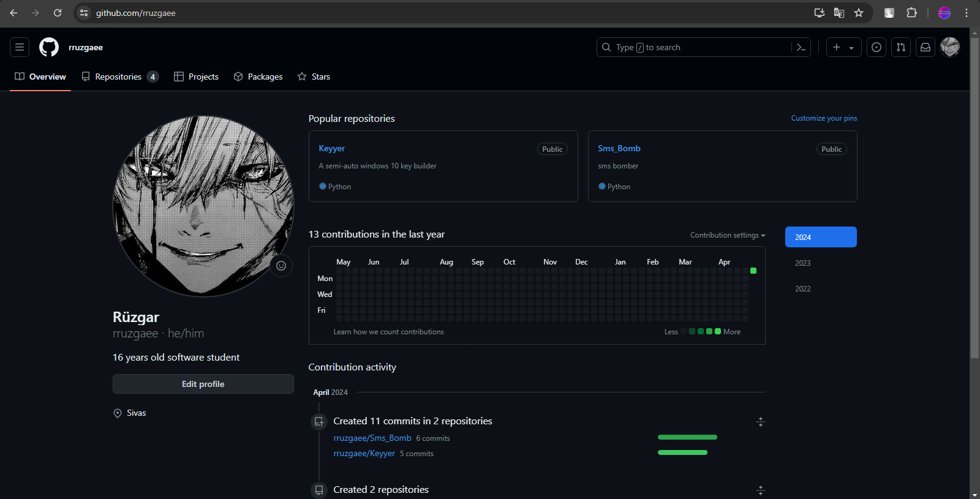
Task: Bookmark this page with the star icon
Action: click(859, 13)
